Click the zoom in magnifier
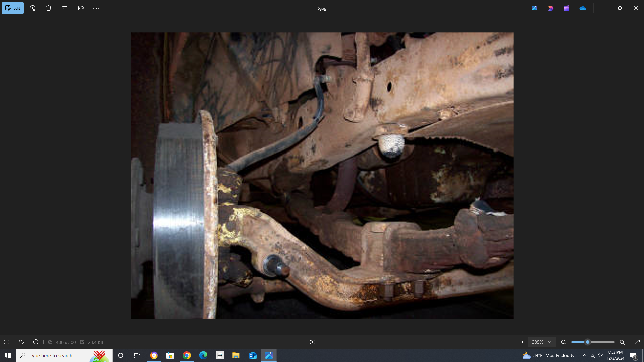 (622, 342)
